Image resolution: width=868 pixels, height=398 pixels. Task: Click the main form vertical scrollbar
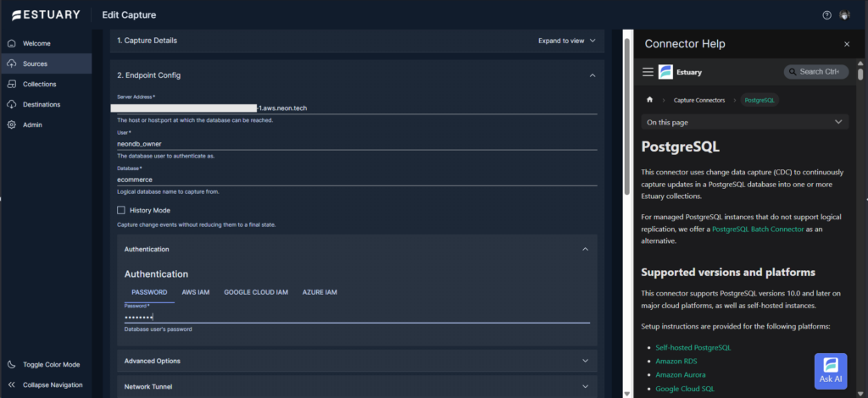(627, 116)
